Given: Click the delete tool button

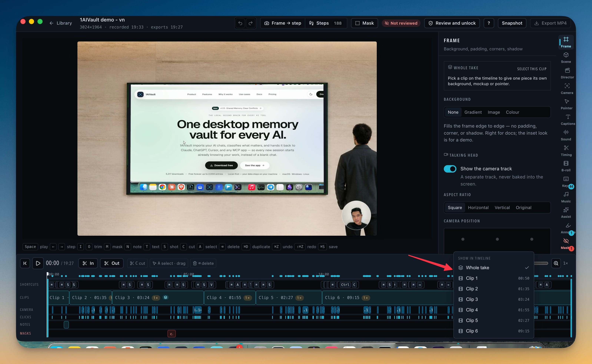Looking at the screenshot, I should pyautogui.click(x=203, y=263).
